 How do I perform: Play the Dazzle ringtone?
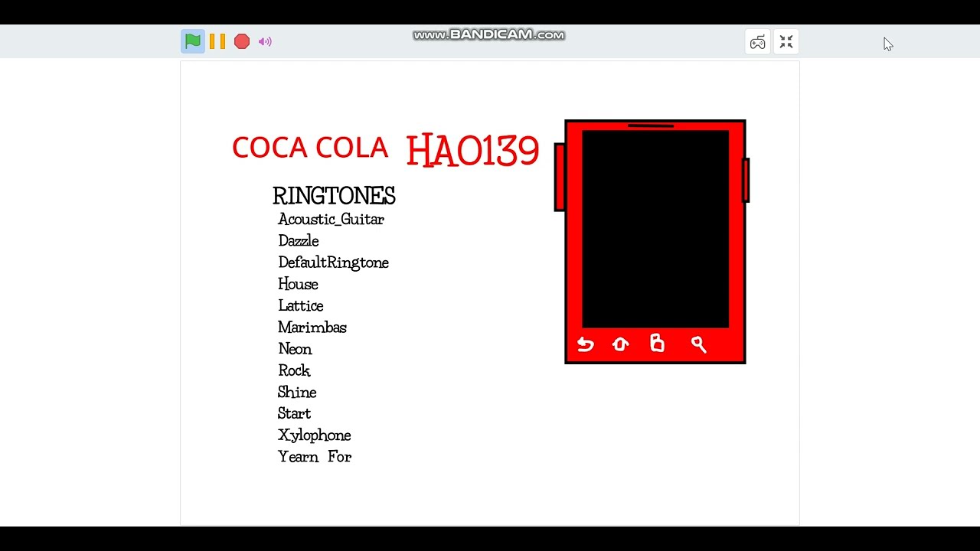299,241
